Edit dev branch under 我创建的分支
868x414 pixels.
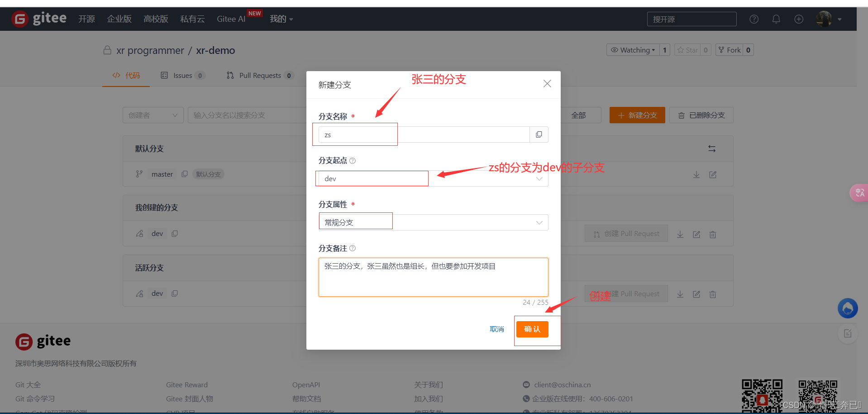[x=696, y=234]
